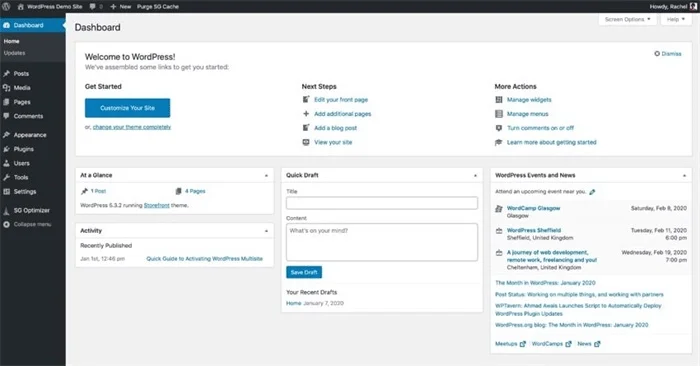Click pencil icon to edit event location

(592, 192)
